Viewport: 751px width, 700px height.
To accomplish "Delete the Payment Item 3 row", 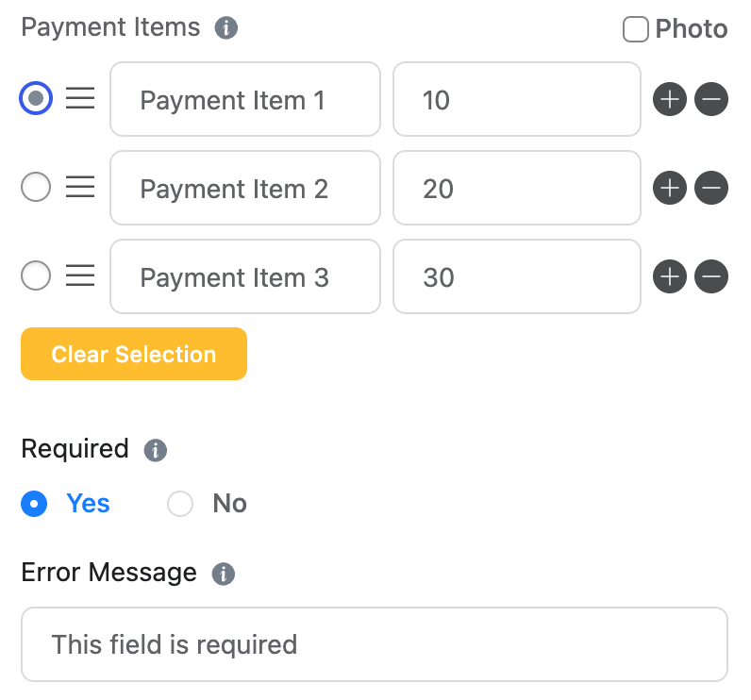I will [711, 277].
